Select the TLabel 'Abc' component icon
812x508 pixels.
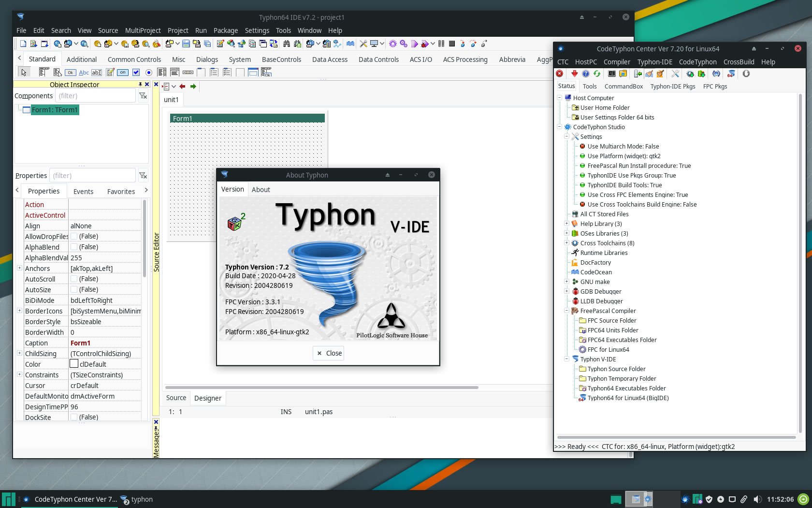click(x=84, y=72)
